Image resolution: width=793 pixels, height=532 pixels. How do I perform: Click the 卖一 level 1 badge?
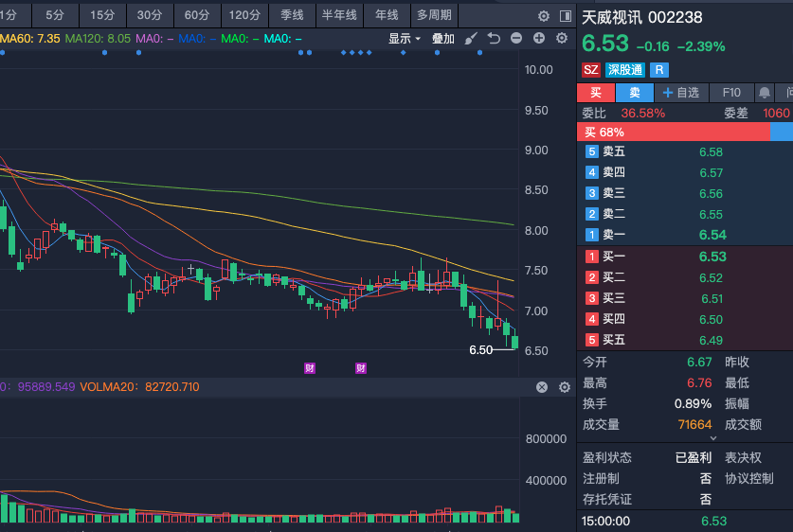coord(592,235)
